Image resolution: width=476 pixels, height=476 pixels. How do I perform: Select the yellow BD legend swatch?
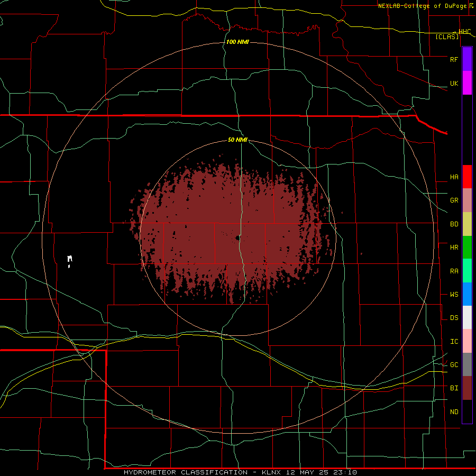pyautogui.click(x=467, y=224)
